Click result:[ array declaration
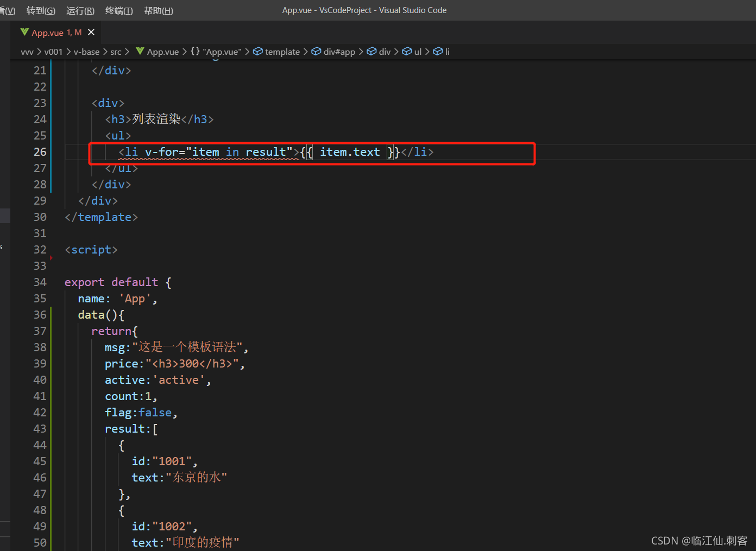 (131, 429)
